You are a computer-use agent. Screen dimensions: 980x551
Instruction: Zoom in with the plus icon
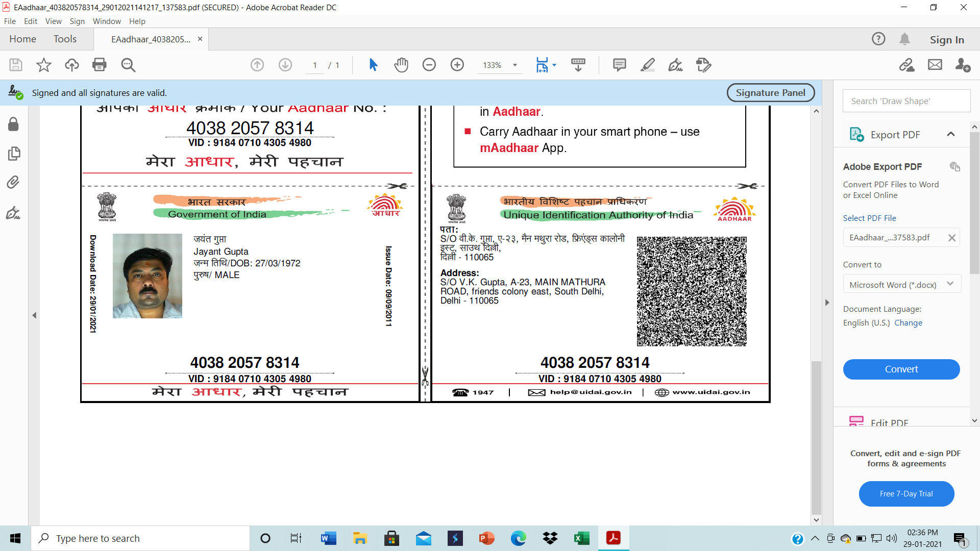click(457, 65)
